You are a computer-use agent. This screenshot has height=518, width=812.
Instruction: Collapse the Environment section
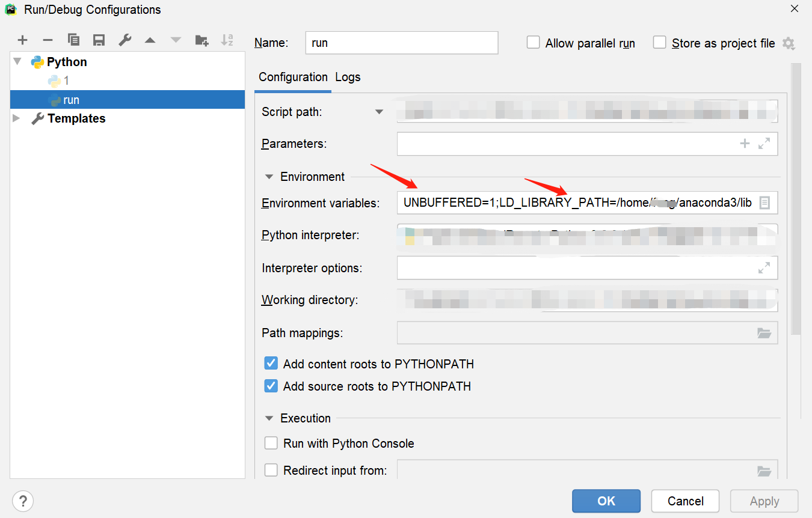(269, 177)
